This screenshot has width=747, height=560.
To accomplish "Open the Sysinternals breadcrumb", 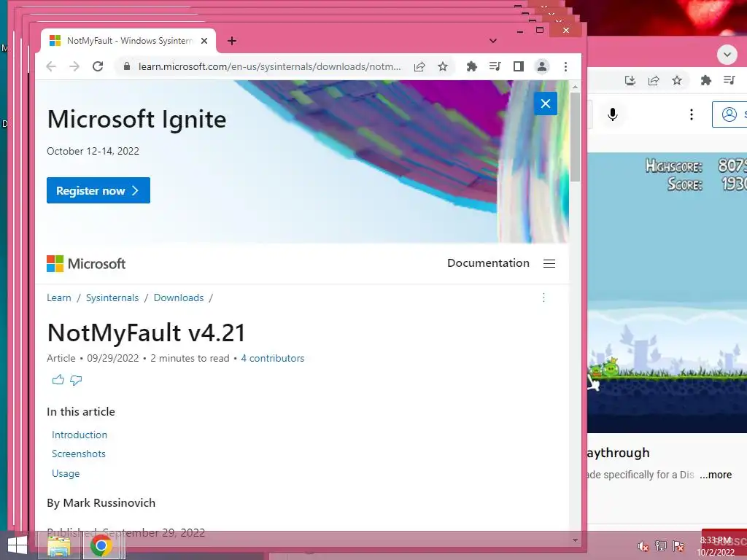I will pyautogui.click(x=112, y=297).
